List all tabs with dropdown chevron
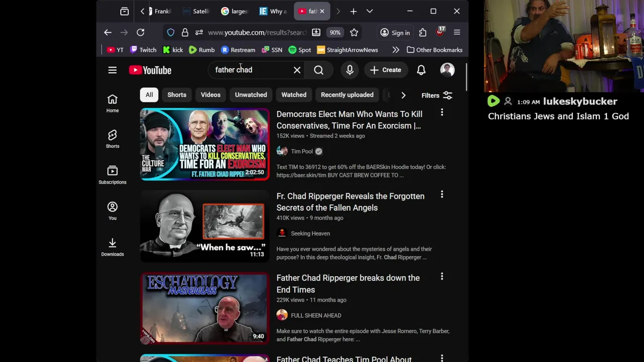 (370, 11)
